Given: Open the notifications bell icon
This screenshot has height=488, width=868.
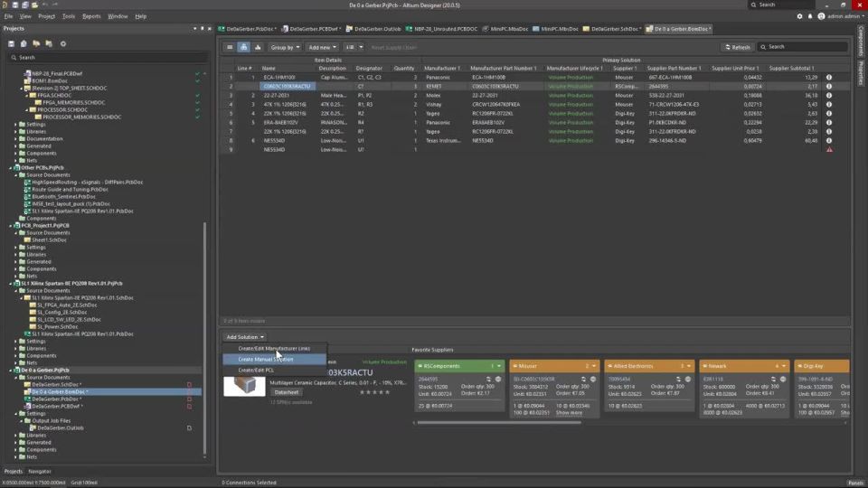Looking at the screenshot, I should (810, 16).
